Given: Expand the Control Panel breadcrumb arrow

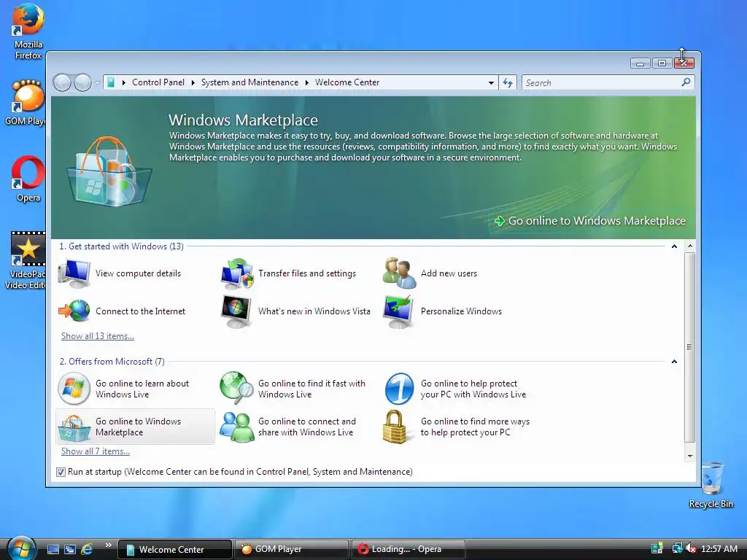Looking at the screenshot, I should 124,82.
